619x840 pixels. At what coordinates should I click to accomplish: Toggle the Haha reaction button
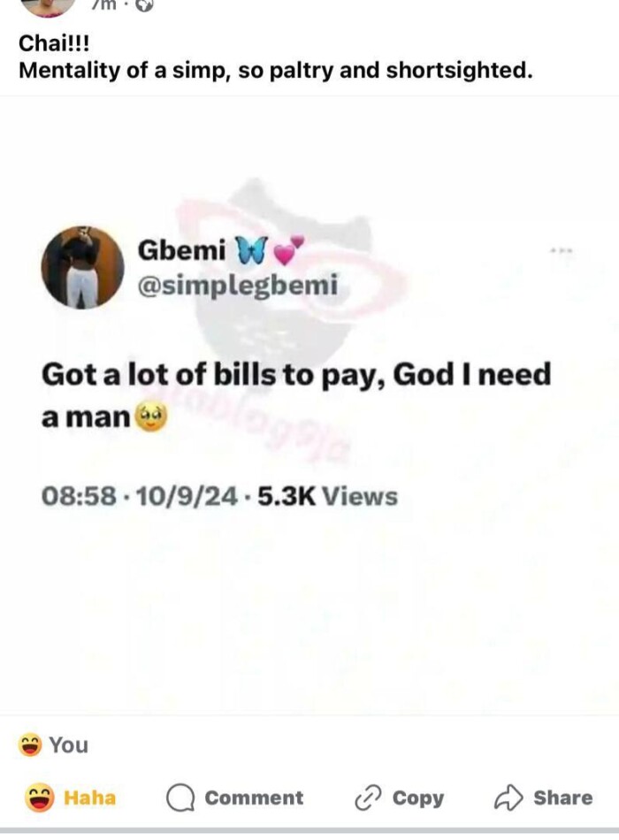[70, 798]
